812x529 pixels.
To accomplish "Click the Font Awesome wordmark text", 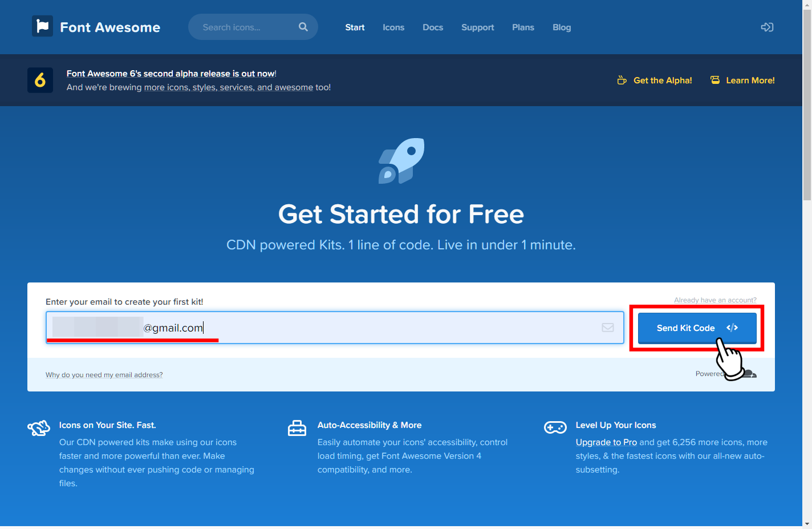I will click(110, 27).
